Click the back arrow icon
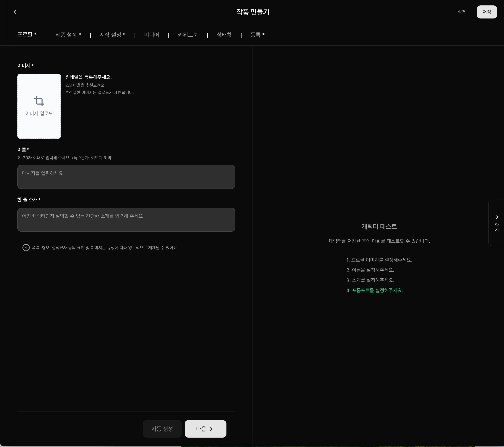This screenshot has height=447, width=504. pyautogui.click(x=15, y=12)
